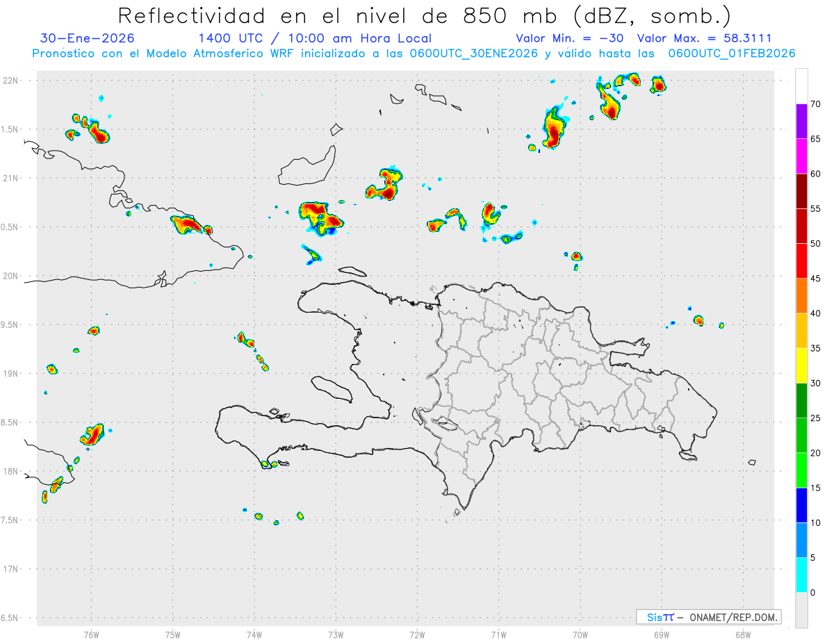834x644 pixels.
Task: Click the magenta 60-65 dBZ colorbar segment
Action: [x=801, y=156]
